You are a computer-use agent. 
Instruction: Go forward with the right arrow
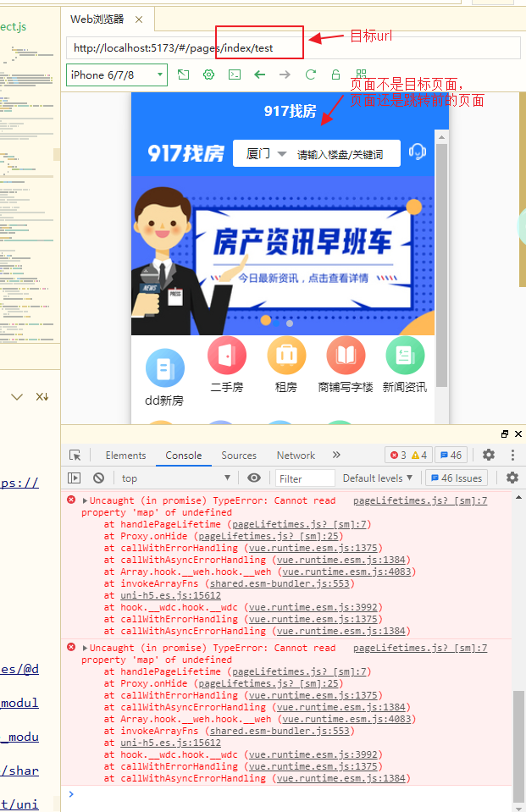click(285, 75)
